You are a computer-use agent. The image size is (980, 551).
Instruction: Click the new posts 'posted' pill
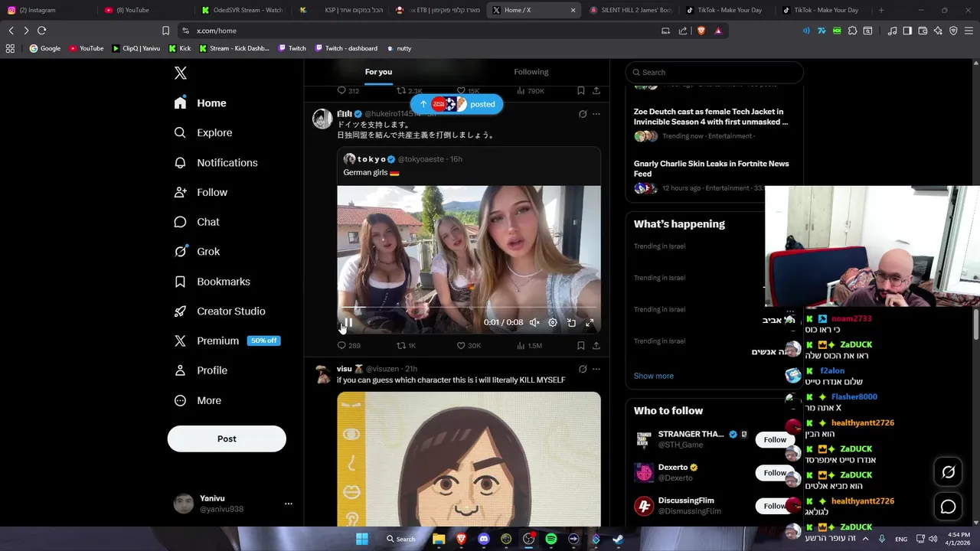[456, 104]
